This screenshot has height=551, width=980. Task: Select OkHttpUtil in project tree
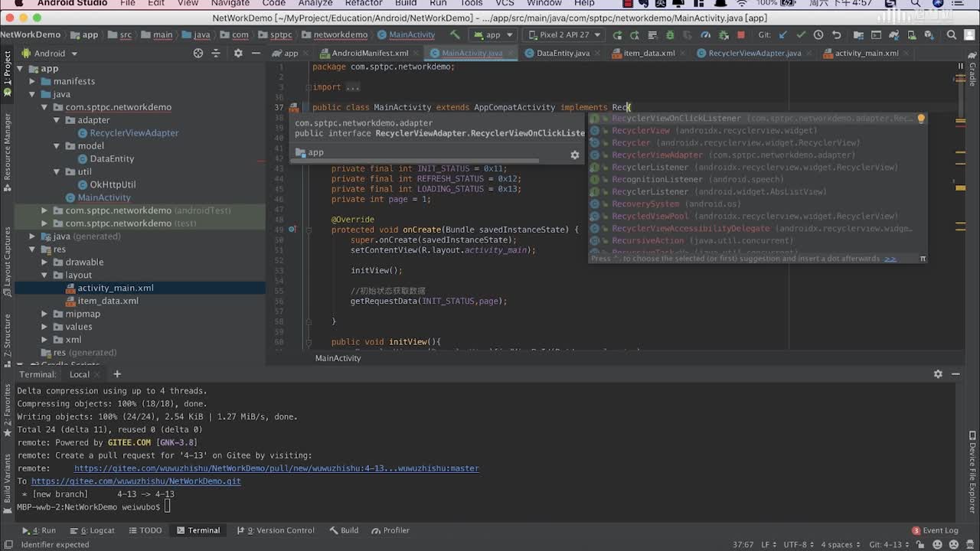tap(112, 184)
